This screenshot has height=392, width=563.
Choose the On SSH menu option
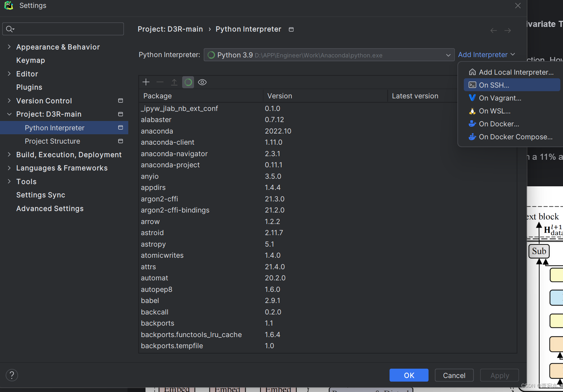[512, 85]
